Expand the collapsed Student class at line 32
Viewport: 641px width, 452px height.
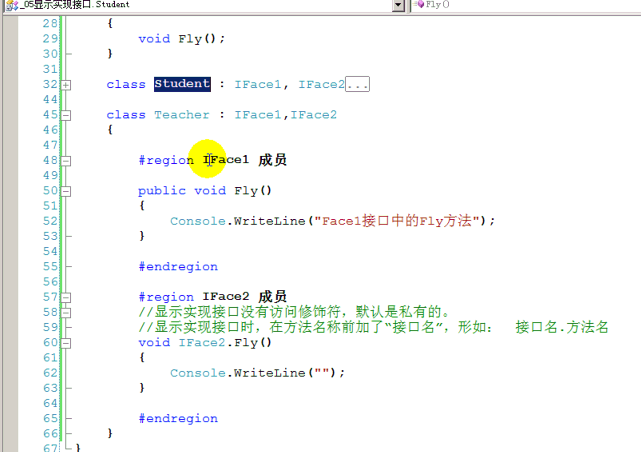66,85
